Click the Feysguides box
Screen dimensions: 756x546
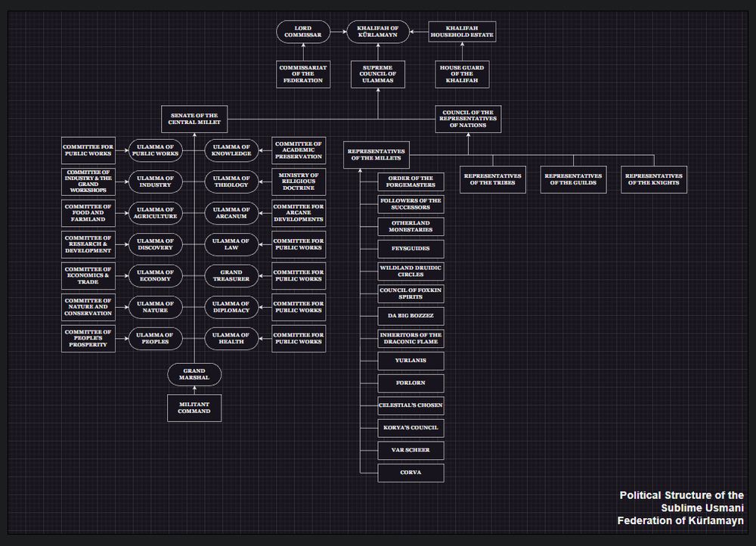[x=411, y=249]
